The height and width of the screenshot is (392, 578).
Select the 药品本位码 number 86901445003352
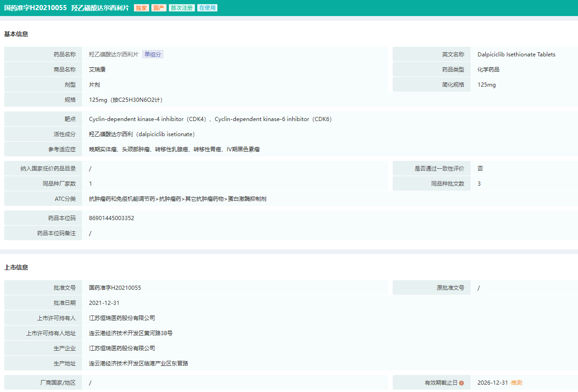pos(111,218)
